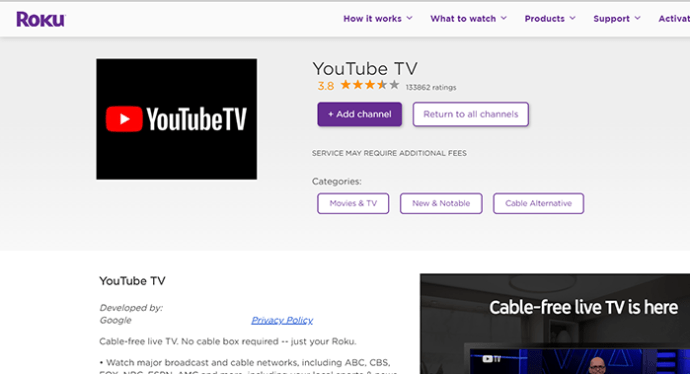The height and width of the screenshot is (374, 690).
Task: Expand the Support chevron arrow
Action: tap(637, 18)
